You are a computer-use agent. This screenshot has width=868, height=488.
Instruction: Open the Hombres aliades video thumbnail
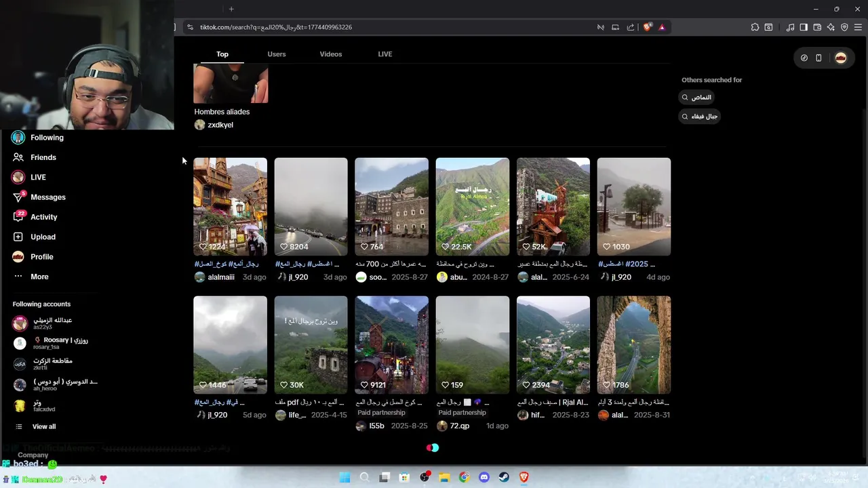pyautogui.click(x=231, y=83)
